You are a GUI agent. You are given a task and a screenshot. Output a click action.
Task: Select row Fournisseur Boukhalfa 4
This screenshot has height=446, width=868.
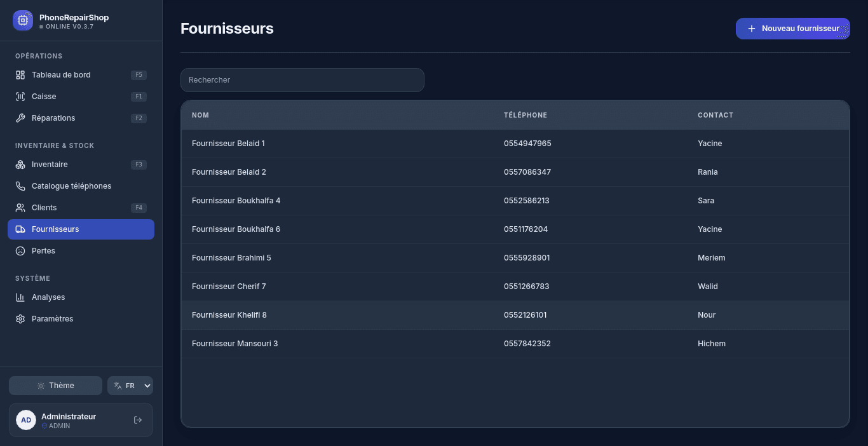pos(515,201)
